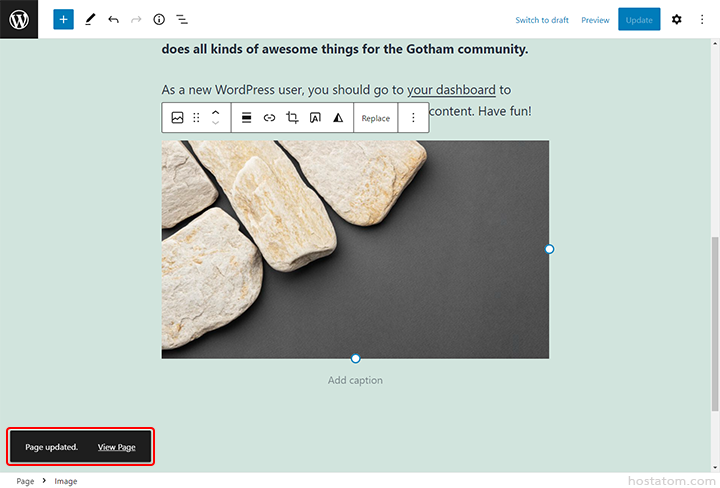The image size is (720, 488).
Task: Open the block inserter plus button
Action: (x=63, y=19)
